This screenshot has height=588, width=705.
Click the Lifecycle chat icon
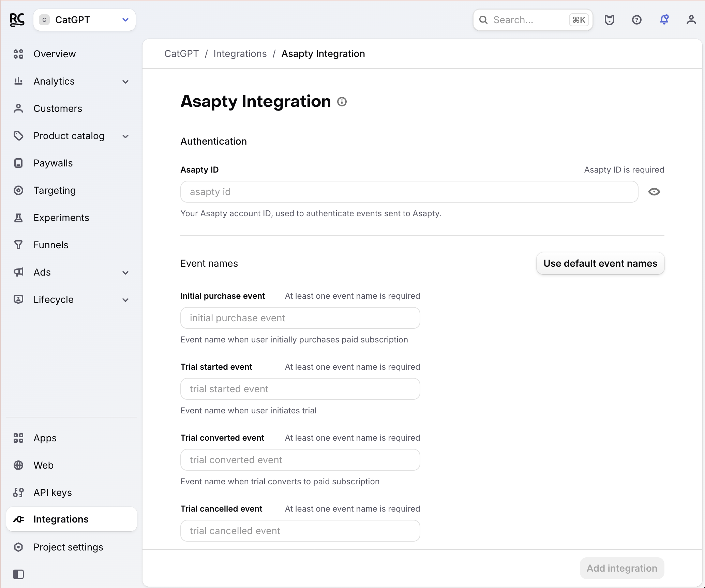coord(18,299)
